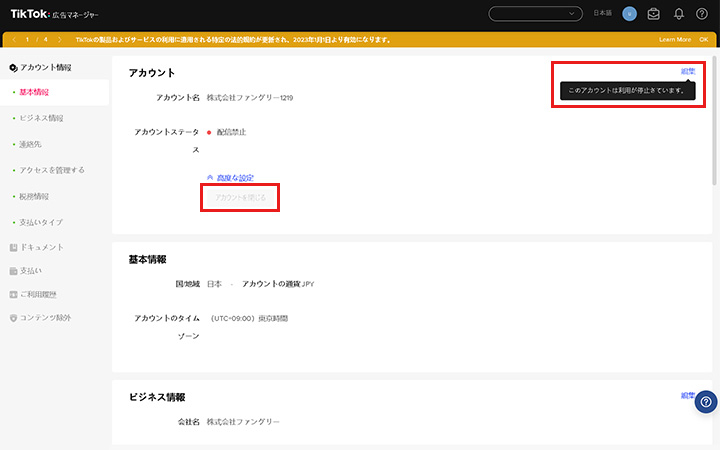
Task: Click the 日本 country value
Action: [x=214, y=284]
